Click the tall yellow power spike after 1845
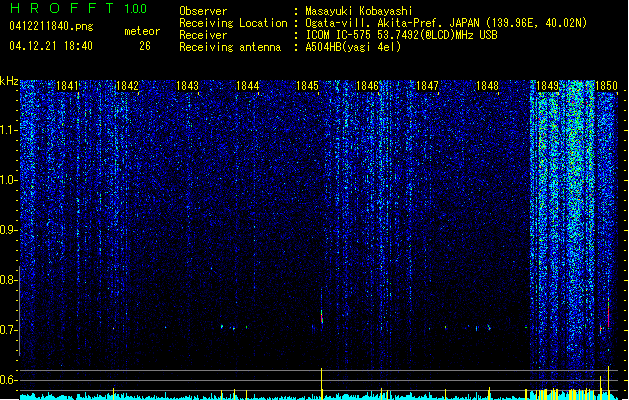 322,384
